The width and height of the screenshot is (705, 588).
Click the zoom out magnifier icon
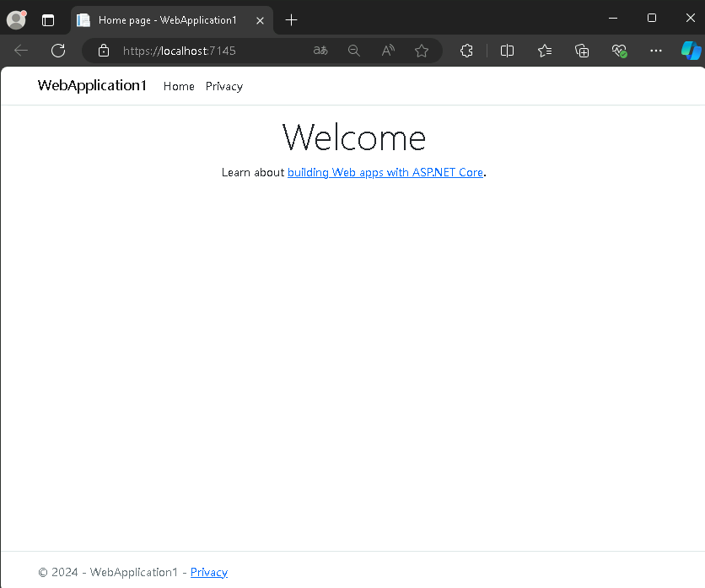[354, 51]
